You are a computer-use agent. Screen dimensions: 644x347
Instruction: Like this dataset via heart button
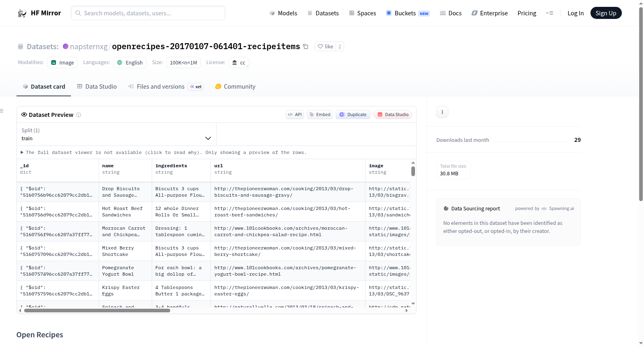(325, 46)
